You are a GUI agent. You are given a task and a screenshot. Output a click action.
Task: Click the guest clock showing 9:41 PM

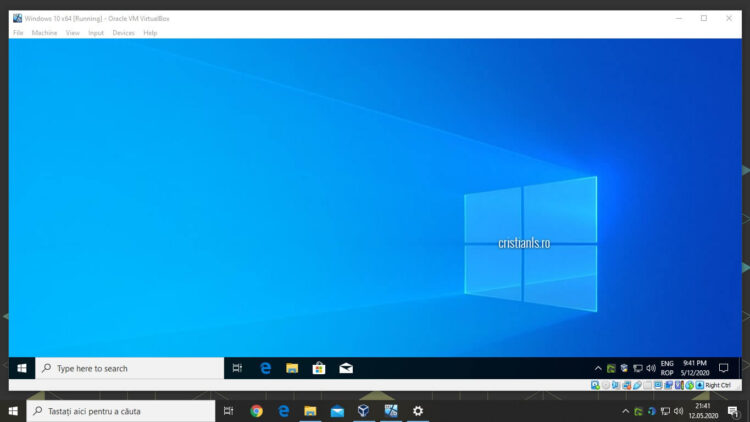point(696,368)
